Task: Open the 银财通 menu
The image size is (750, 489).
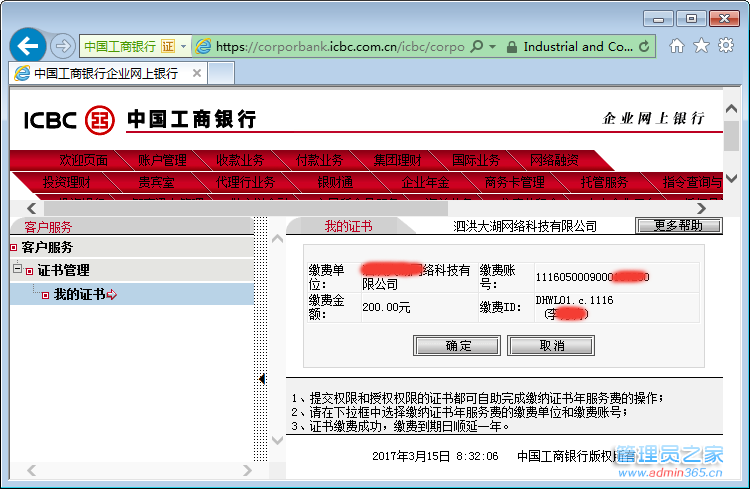Action: point(335,182)
